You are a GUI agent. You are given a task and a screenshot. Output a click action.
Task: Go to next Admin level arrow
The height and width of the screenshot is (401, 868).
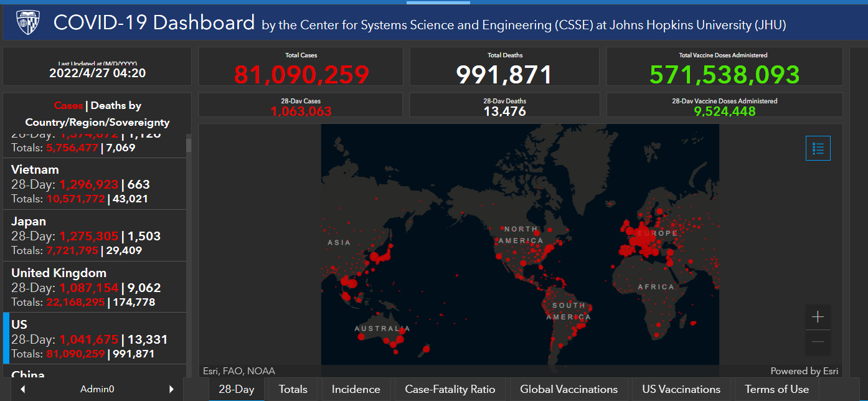172,389
